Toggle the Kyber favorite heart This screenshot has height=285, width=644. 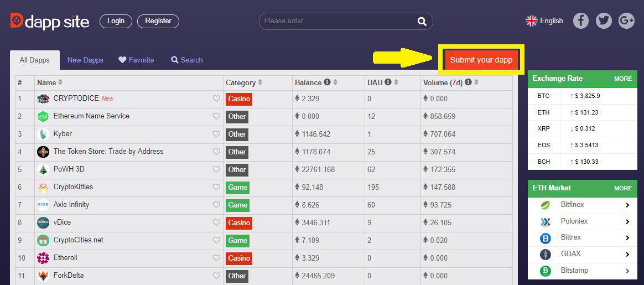tap(216, 134)
